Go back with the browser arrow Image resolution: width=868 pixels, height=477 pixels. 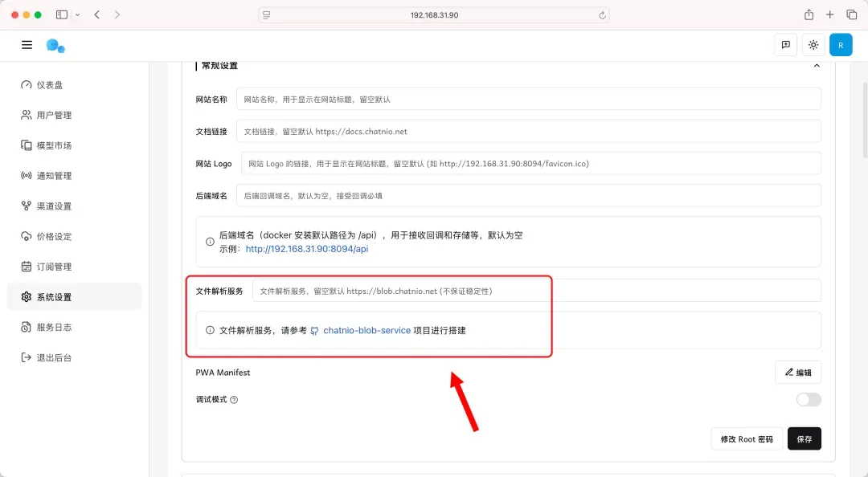point(97,15)
